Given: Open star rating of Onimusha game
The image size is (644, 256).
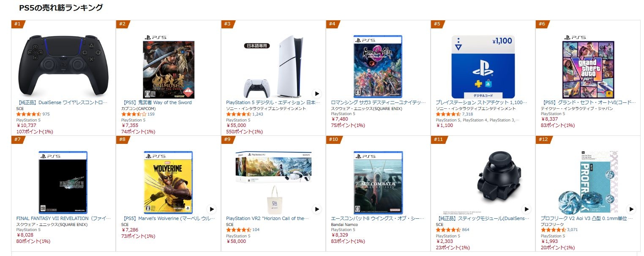Looking at the screenshot, I should coord(134,114).
